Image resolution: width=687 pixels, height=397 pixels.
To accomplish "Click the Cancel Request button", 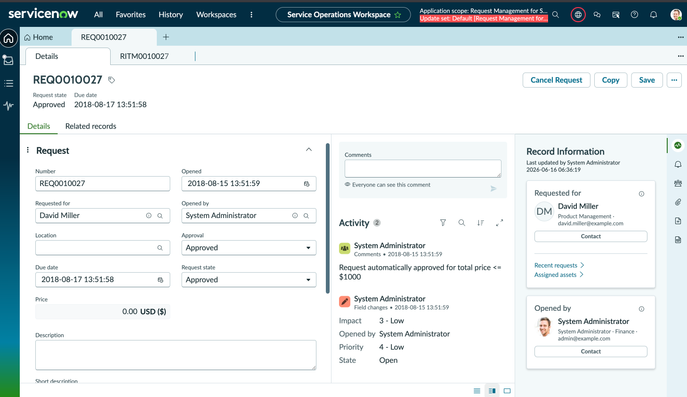I will pyautogui.click(x=556, y=80).
